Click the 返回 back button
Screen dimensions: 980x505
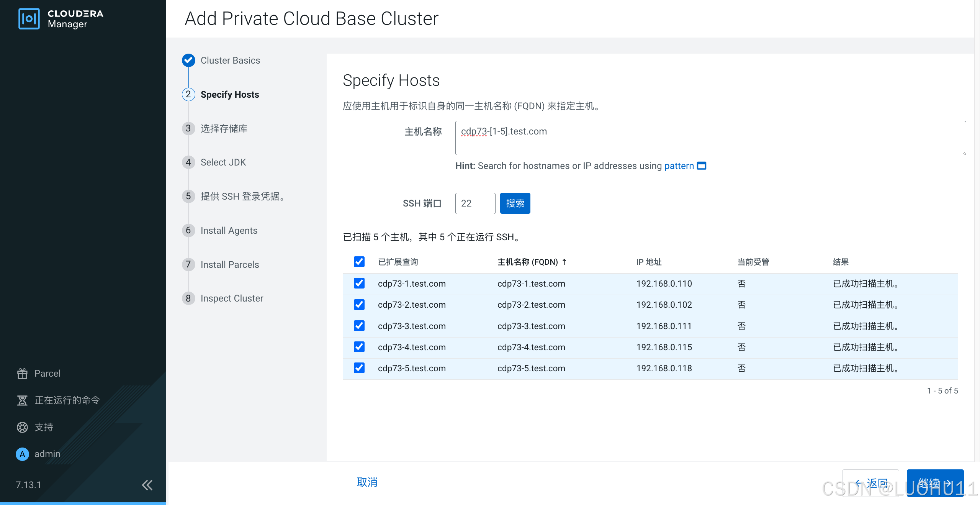(x=870, y=483)
